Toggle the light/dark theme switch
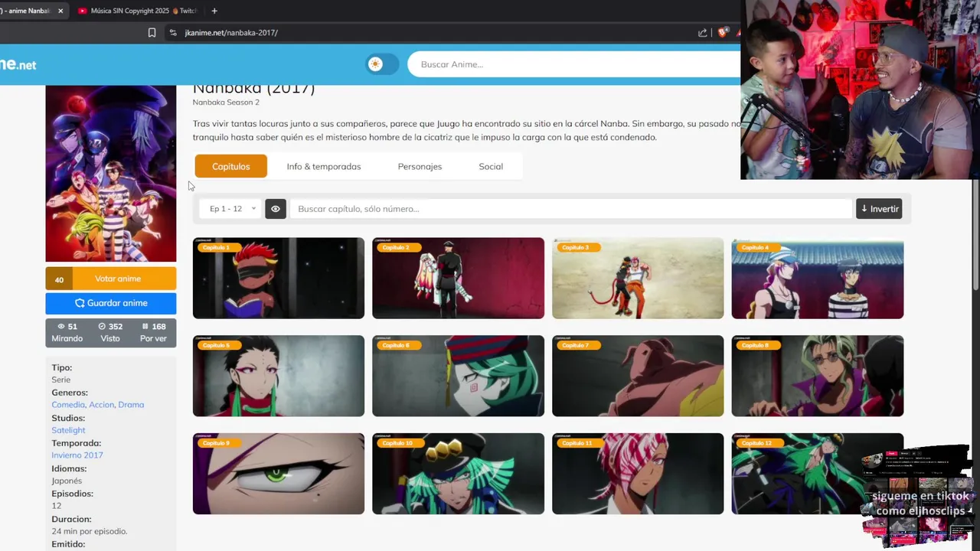Image resolution: width=980 pixels, height=551 pixels. point(382,64)
